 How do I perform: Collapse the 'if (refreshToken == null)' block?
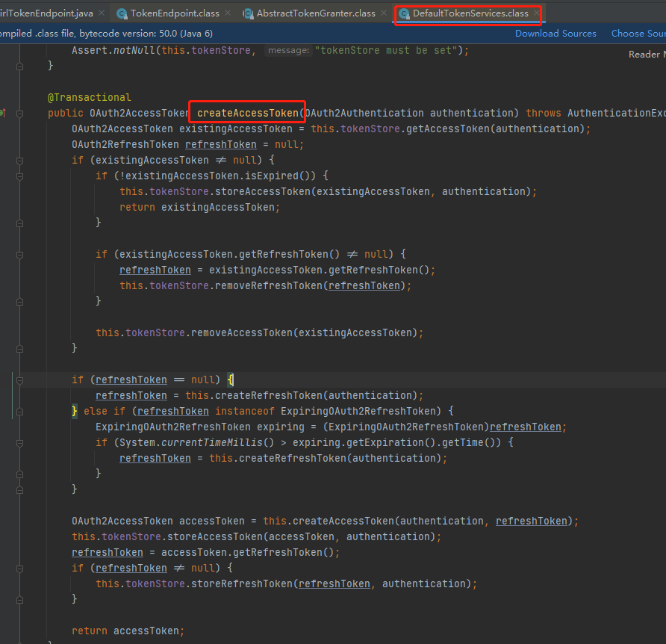pyautogui.click(x=19, y=380)
